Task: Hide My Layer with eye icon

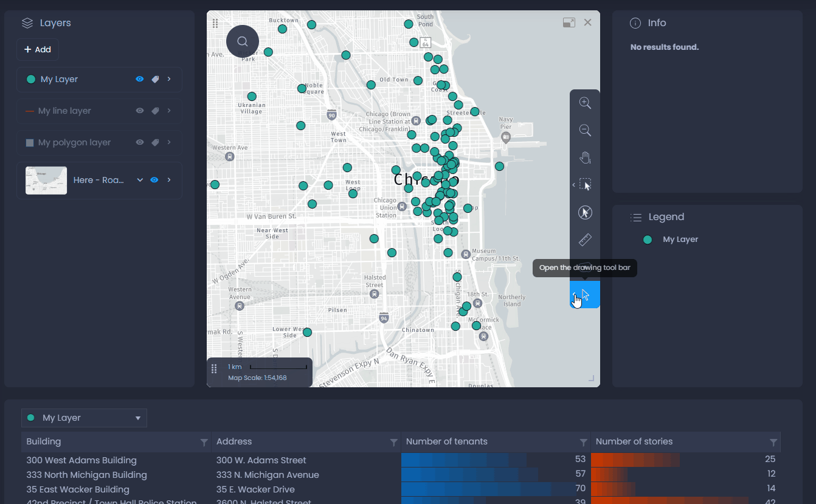Action: [140, 79]
